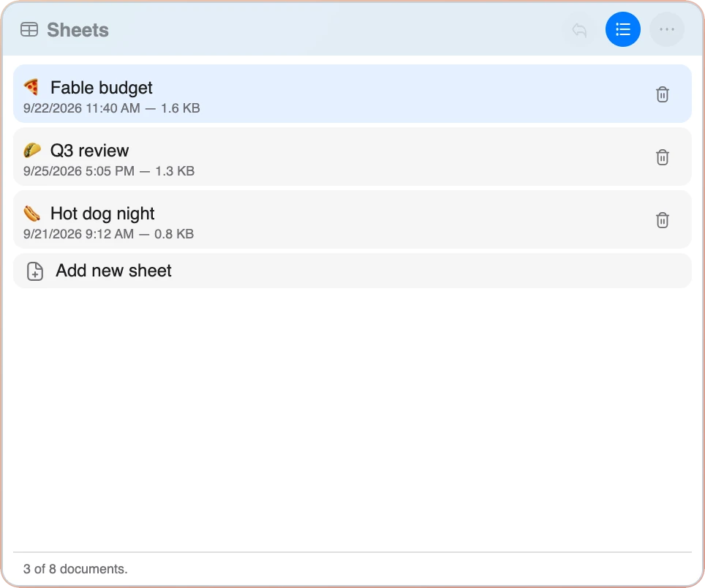
Task: Open the Fable budget document
Action: 352,94
